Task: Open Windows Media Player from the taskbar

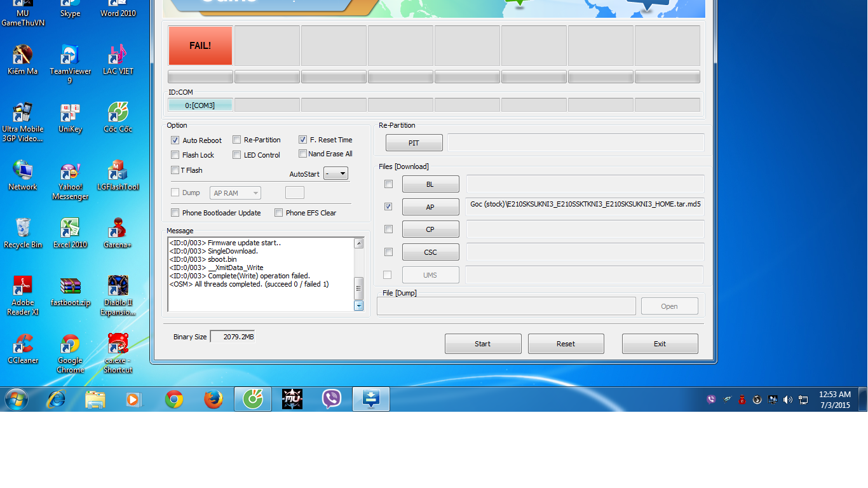Action: click(x=135, y=399)
